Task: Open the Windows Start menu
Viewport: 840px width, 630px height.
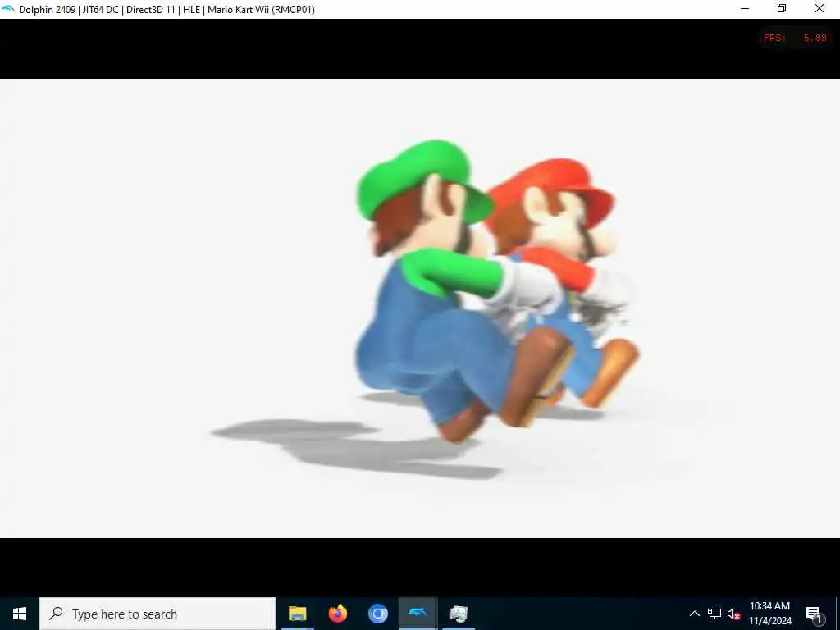Action: click(20, 614)
